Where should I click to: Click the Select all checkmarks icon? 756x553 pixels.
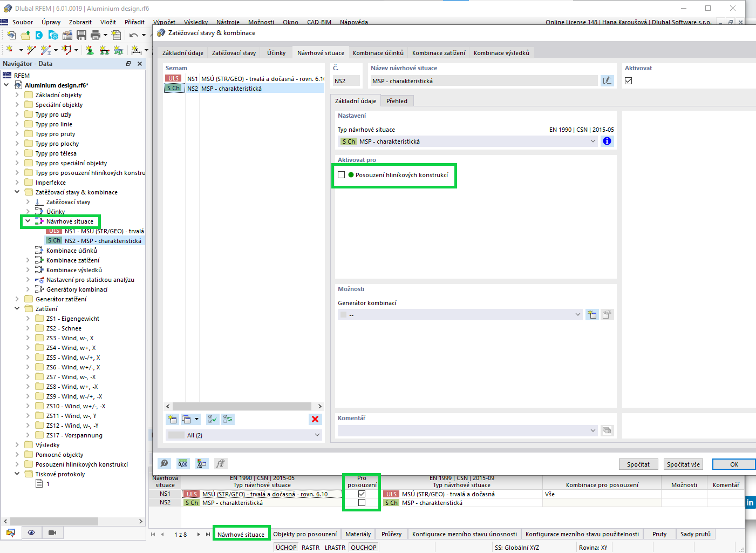coord(213,419)
